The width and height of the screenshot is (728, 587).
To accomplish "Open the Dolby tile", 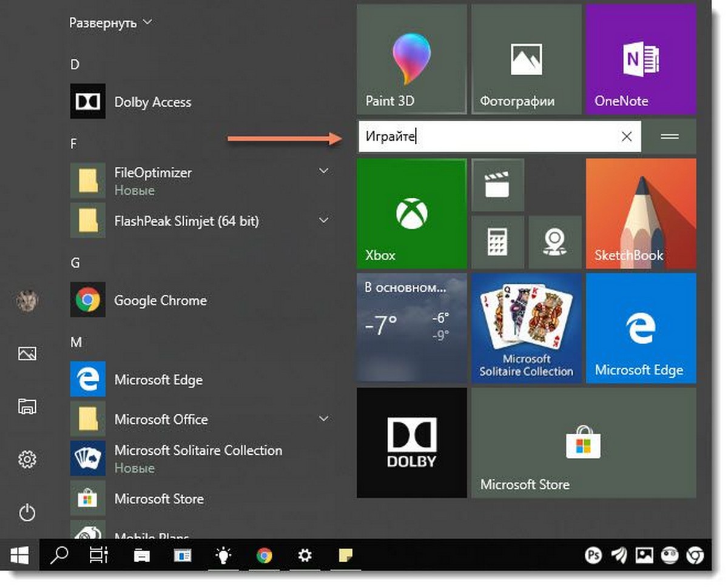I will tap(411, 443).
